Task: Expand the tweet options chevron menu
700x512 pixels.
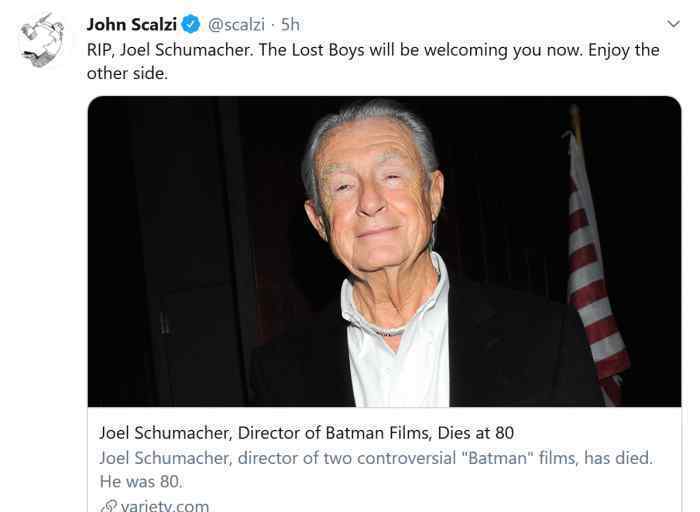Action: (x=673, y=24)
